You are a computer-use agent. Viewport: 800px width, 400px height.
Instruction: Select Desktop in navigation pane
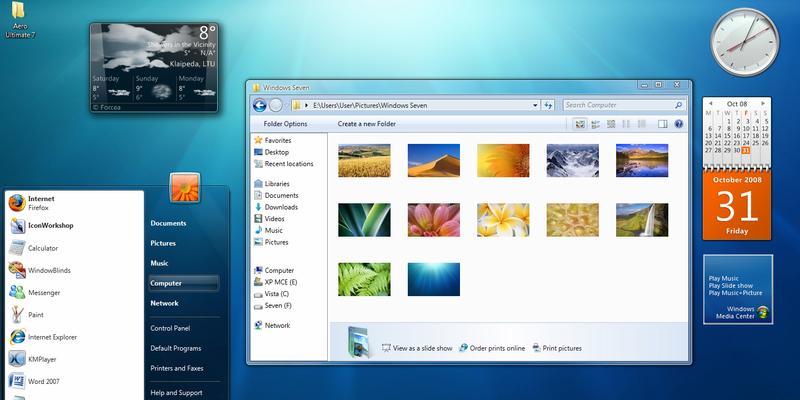tap(271, 152)
